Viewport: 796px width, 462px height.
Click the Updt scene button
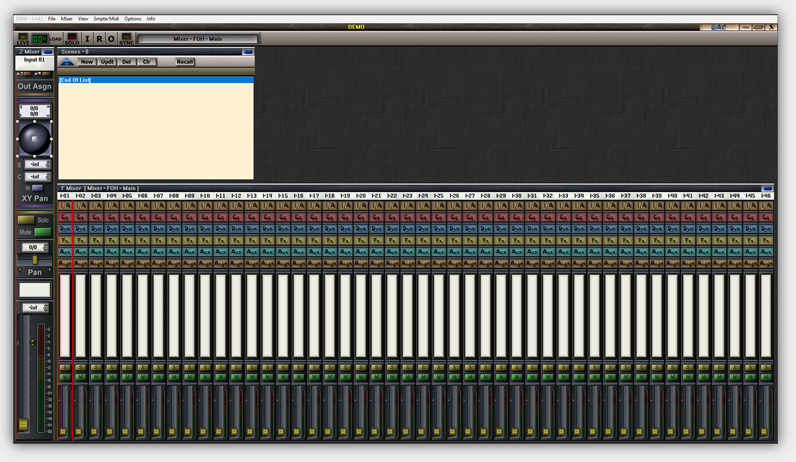point(107,62)
